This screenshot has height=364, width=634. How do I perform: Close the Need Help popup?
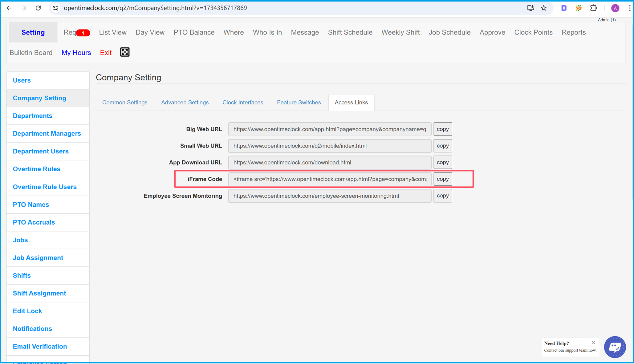593,342
